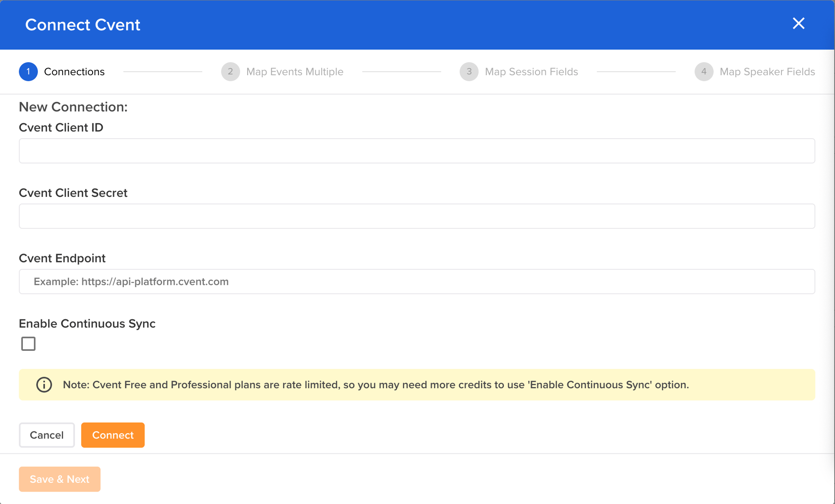Go to Map Session Fields step

pos(531,71)
